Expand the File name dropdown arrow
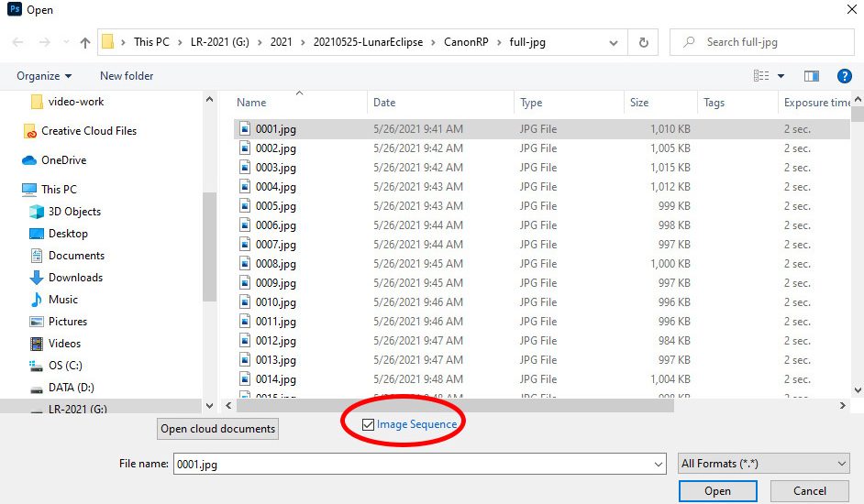 [x=659, y=464]
